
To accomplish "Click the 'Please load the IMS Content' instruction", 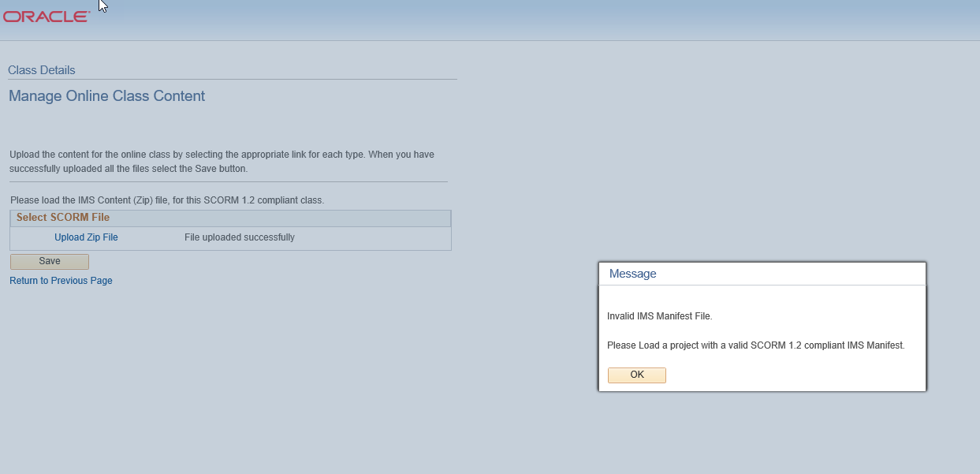I will 167,200.
